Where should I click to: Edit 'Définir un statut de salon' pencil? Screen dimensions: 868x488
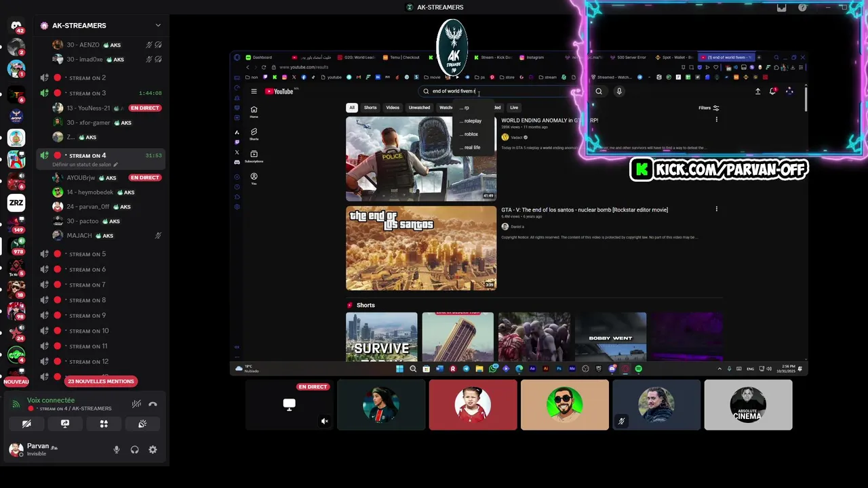115,165
